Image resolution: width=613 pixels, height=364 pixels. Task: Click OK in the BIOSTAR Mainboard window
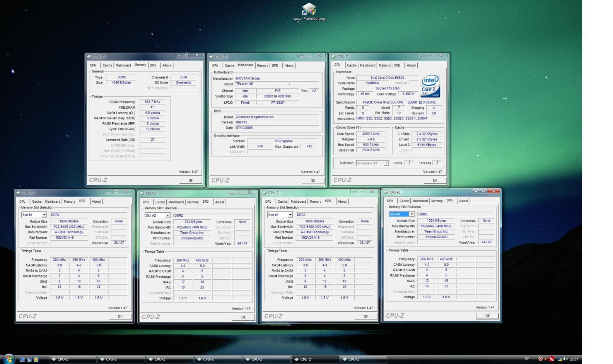click(313, 181)
